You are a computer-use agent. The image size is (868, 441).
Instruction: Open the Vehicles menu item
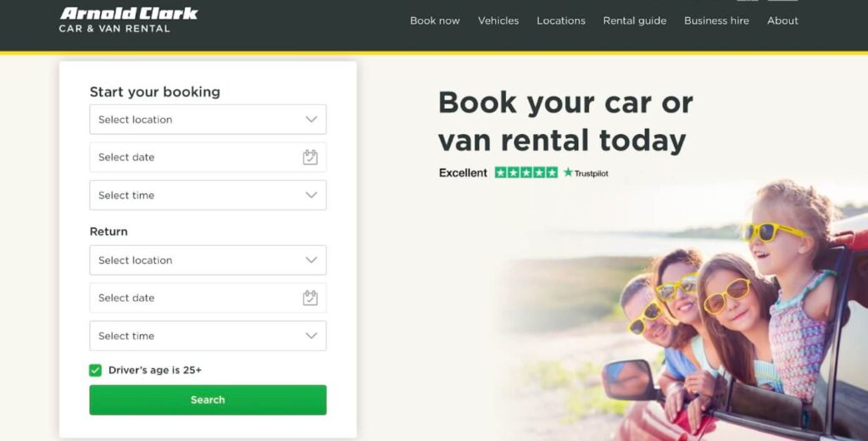pos(498,20)
